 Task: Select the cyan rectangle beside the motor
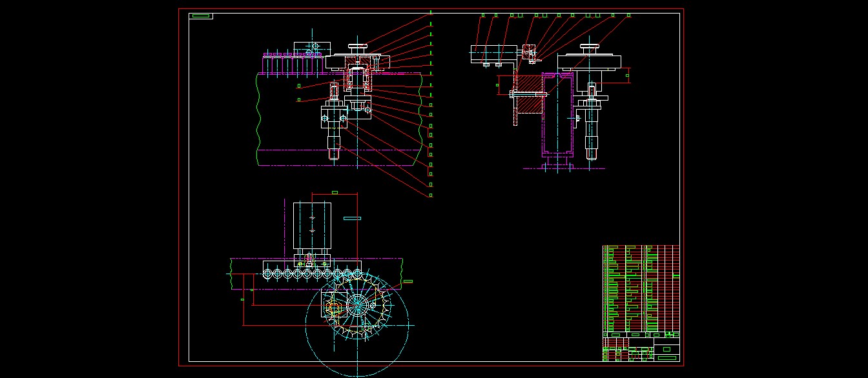point(352,219)
